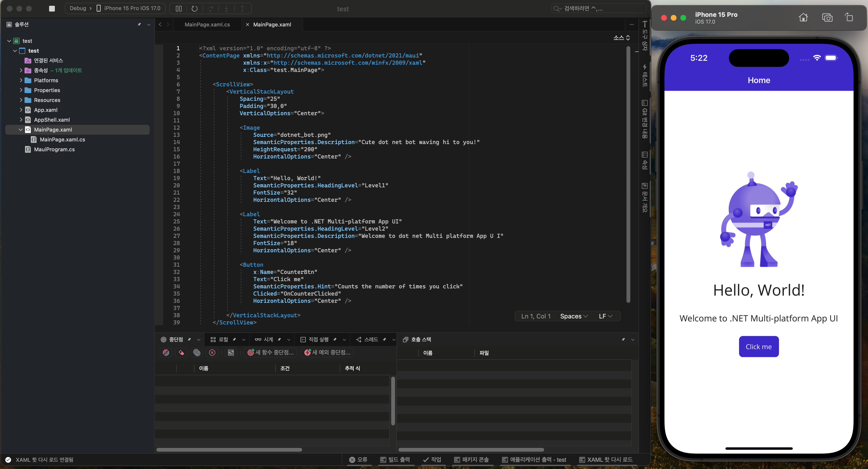Click the select all breakpoints icon

point(197,352)
